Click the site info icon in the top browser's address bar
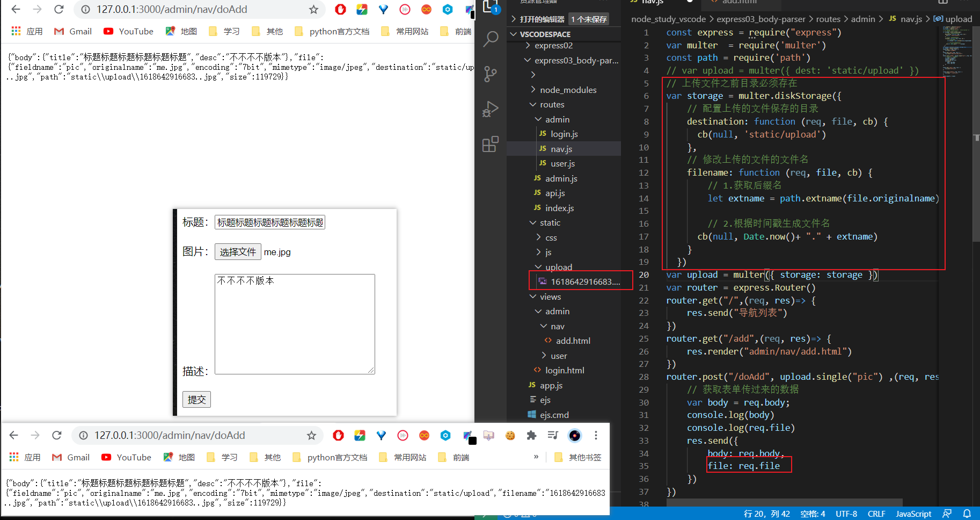This screenshot has width=980, height=520. [85, 9]
